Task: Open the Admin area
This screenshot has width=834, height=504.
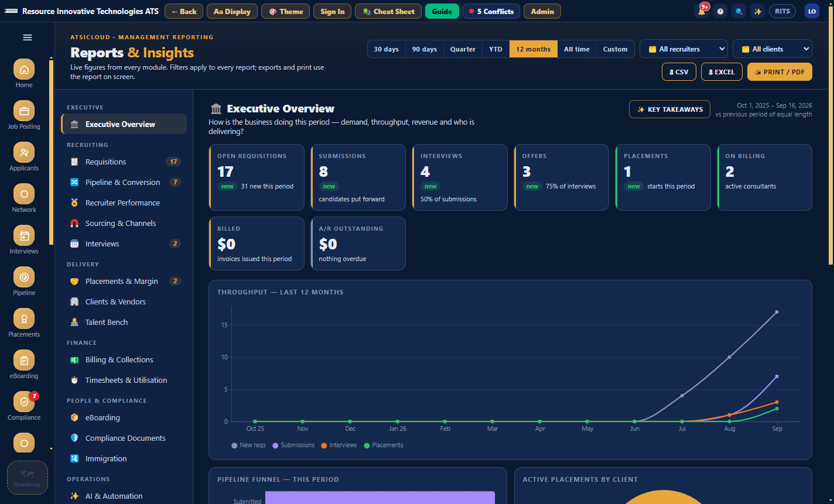Action: (x=542, y=11)
